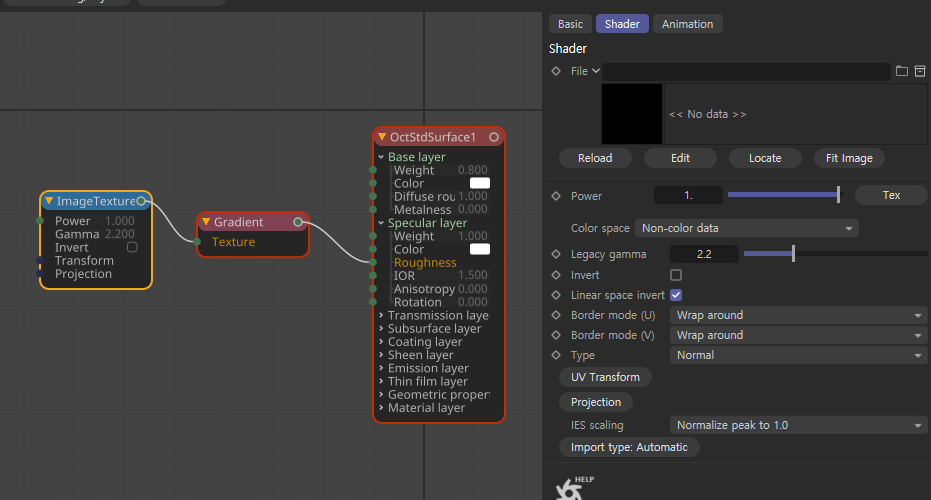Collapse the Gradient node triangle
The height and width of the screenshot is (500, 931).
[206, 222]
